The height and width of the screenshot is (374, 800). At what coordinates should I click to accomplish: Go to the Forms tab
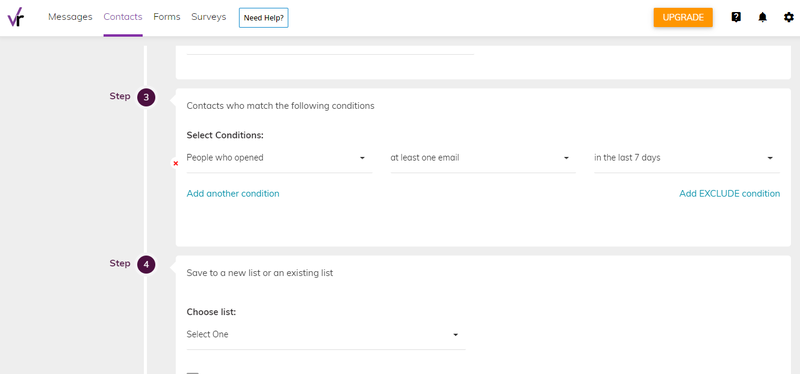point(167,17)
